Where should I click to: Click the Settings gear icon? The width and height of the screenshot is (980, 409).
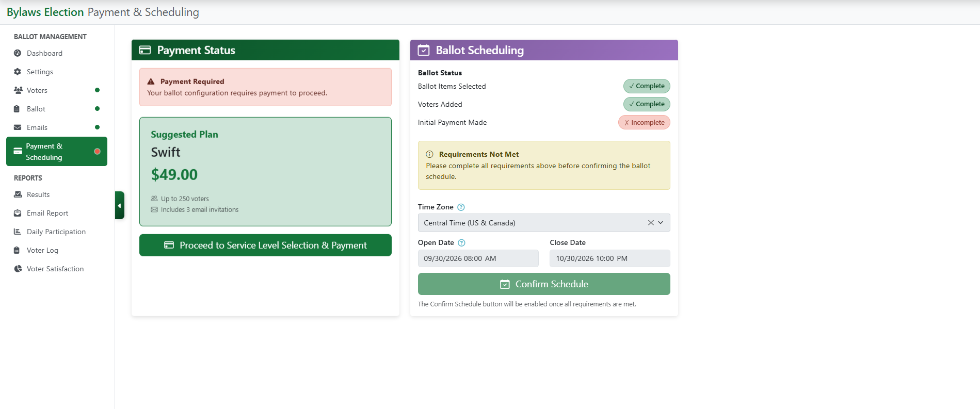(18, 72)
